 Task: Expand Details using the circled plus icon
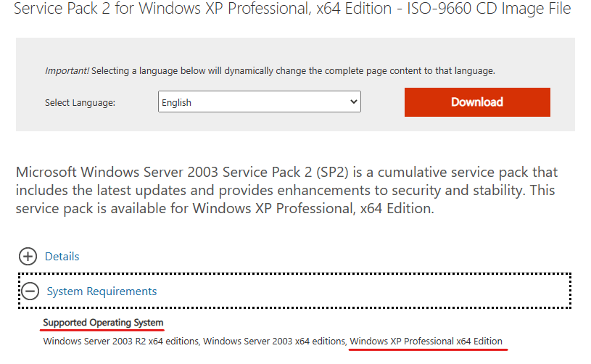pos(28,257)
